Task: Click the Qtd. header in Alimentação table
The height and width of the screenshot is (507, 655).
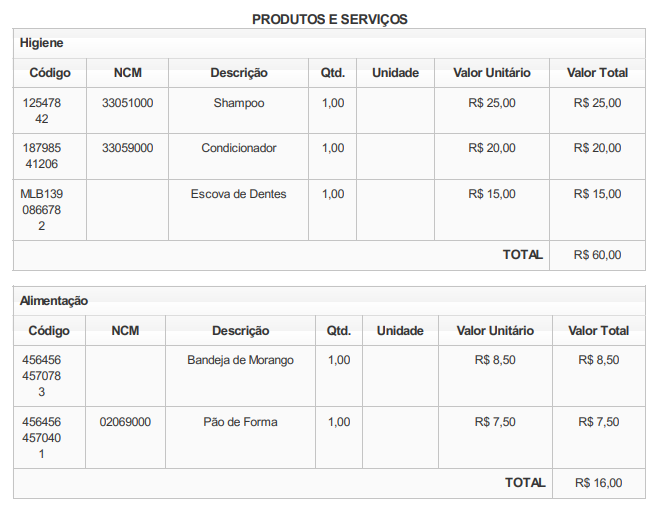Action: click(x=339, y=331)
